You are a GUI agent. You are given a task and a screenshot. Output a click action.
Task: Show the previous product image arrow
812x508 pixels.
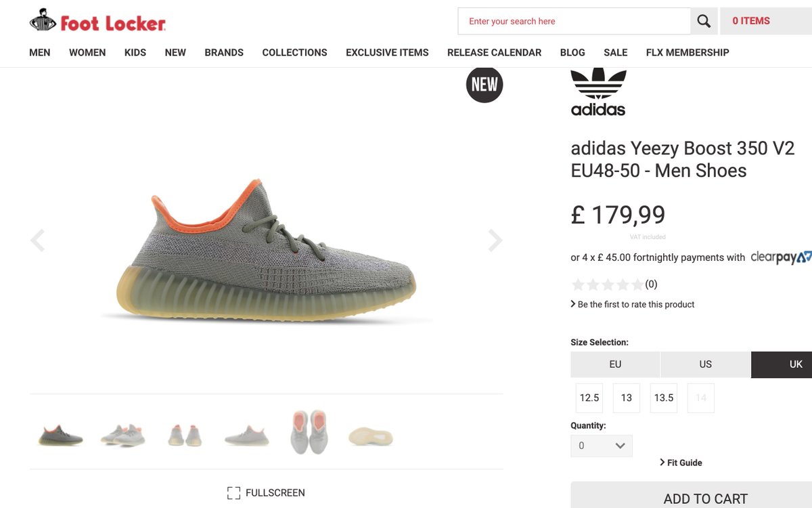tap(37, 240)
